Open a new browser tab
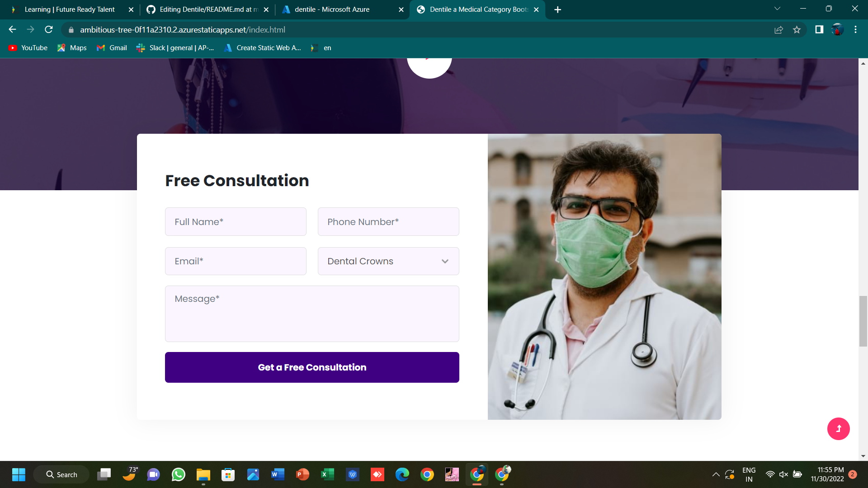868x488 pixels. coord(557,9)
